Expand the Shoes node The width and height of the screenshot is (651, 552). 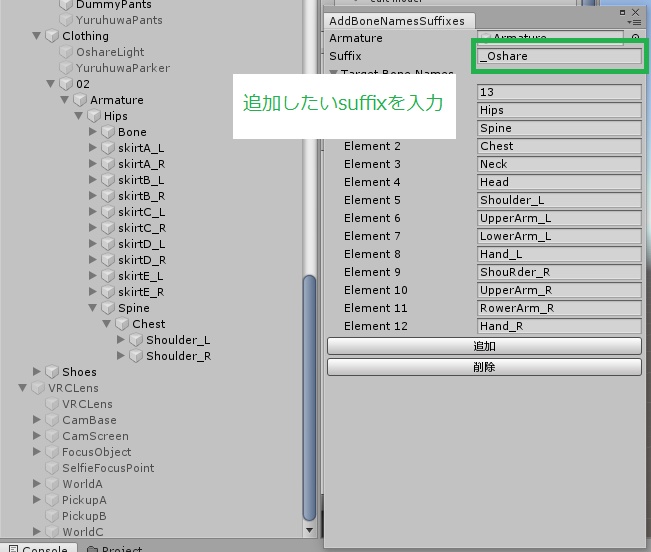[x=37, y=371]
